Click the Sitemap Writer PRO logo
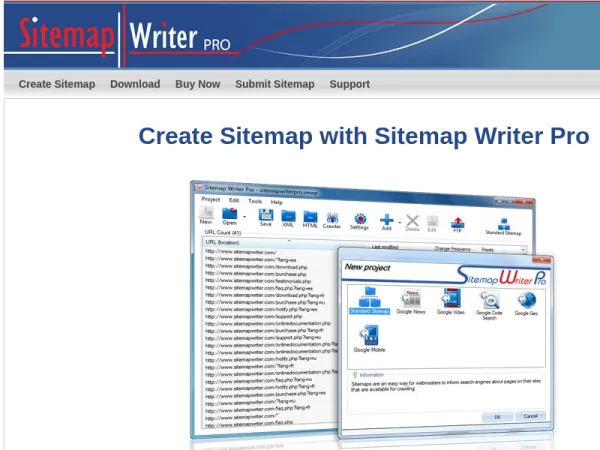Image resolution: width=600 pixels, height=450 pixels. coord(125,37)
